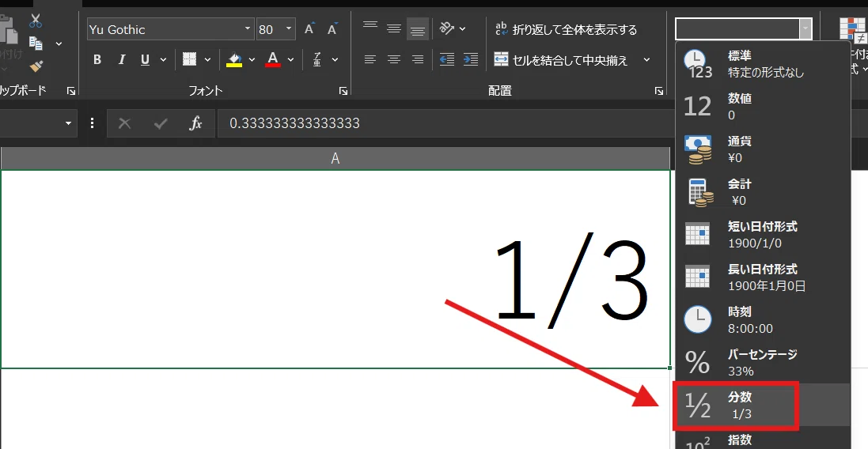Toggle Underline formatting
This screenshot has height=449, width=868.
[145, 60]
